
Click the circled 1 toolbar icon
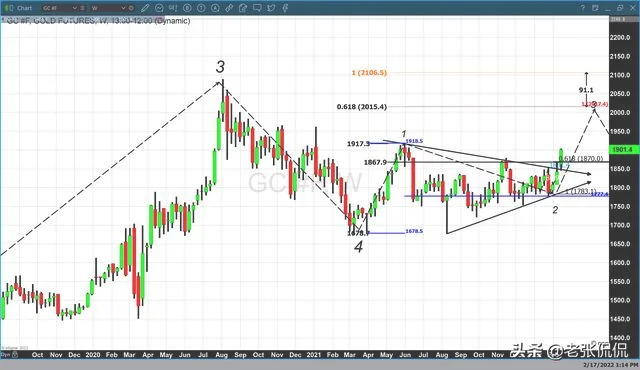tap(201, 8)
